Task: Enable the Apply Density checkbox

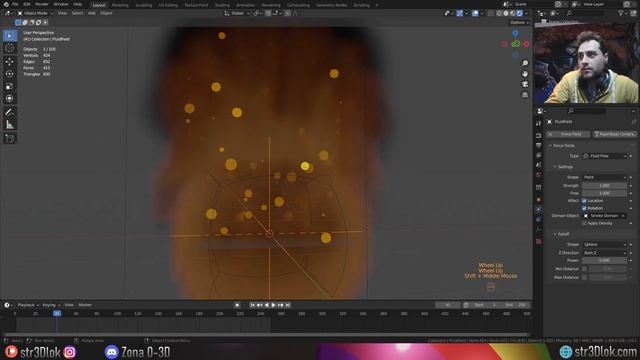Action: 584,223
